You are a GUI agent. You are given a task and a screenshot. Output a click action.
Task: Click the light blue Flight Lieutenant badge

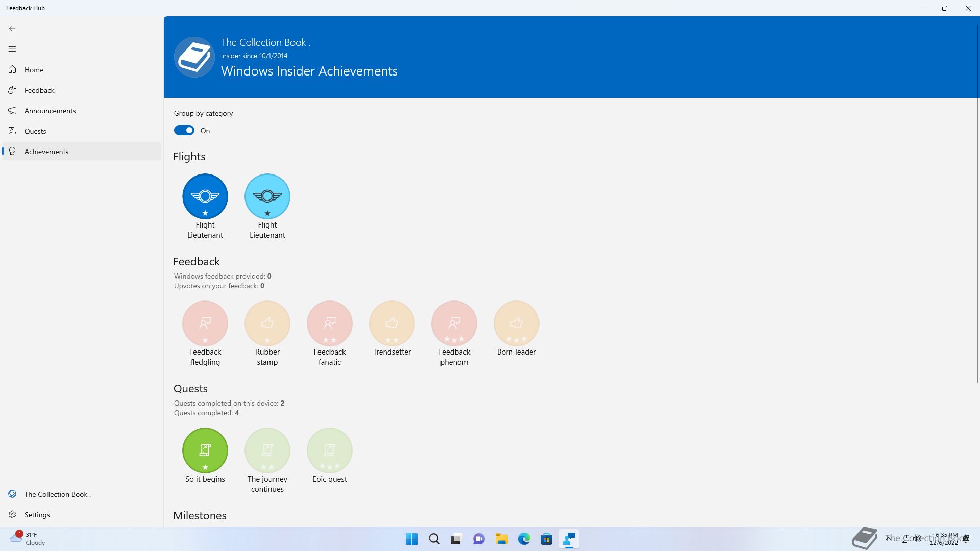267,196
